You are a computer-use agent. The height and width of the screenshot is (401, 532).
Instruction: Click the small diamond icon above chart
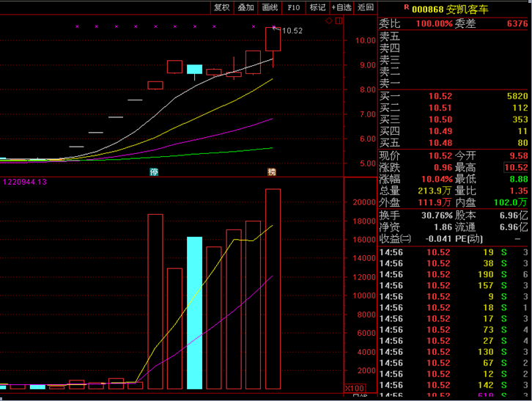point(329,21)
